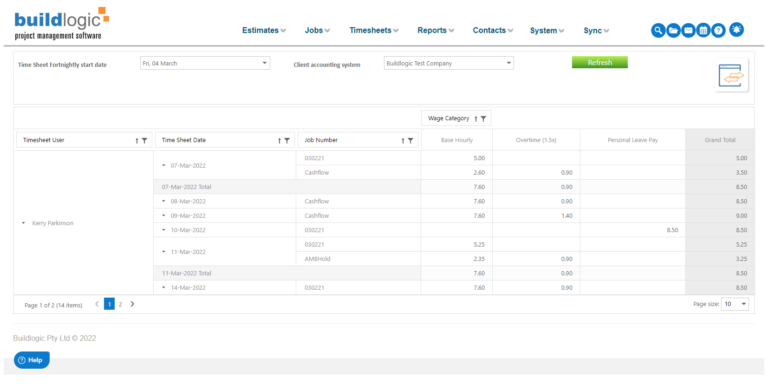This screenshot has height=384, width=768.
Task: Open the calendar icon
Action: click(x=703, y=30)
